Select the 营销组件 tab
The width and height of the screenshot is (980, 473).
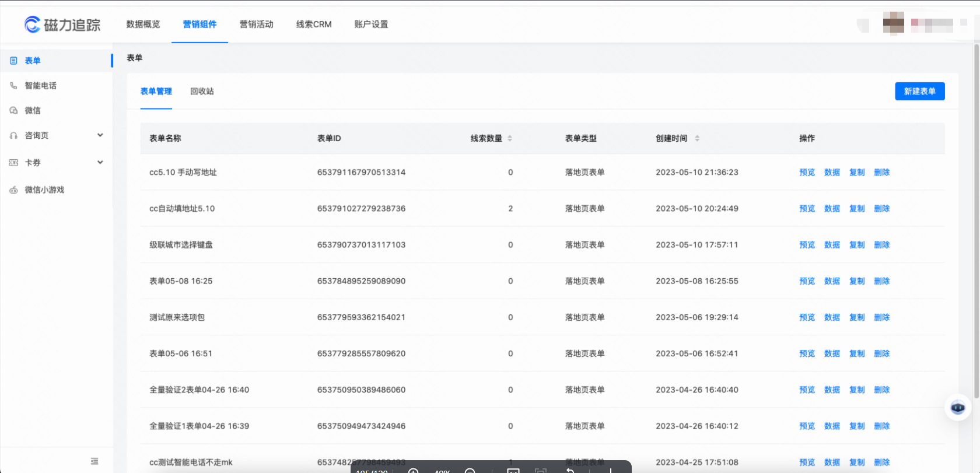(x=199, y=24)
